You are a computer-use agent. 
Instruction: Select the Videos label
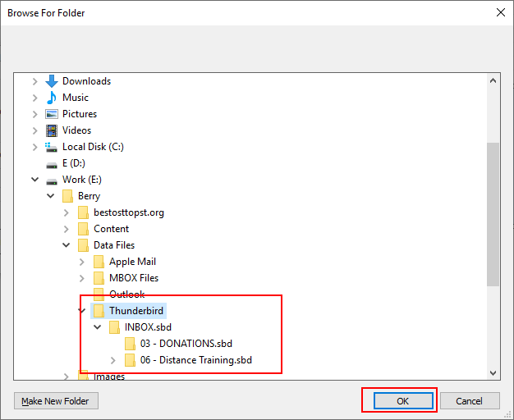(x=76, y=130)
